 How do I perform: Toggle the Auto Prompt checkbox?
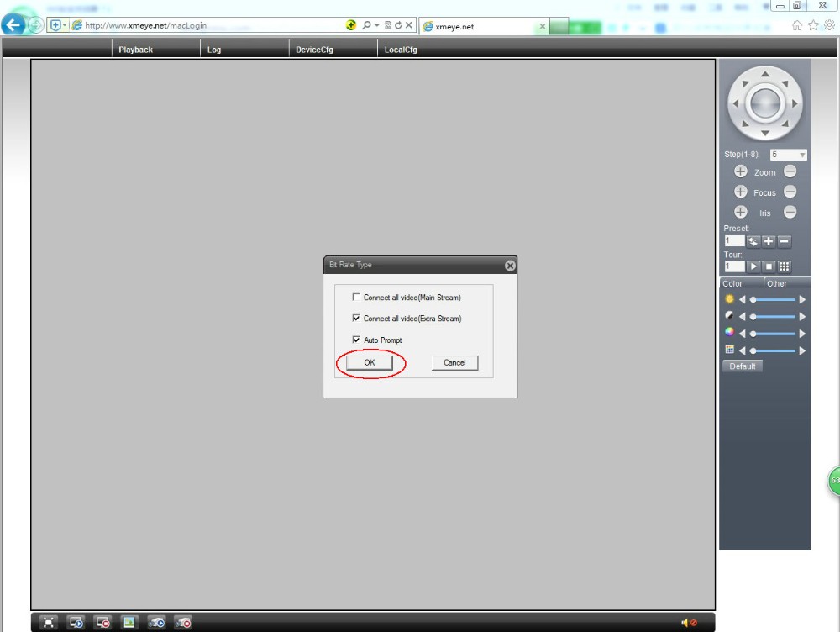click(x=357, y=340)
